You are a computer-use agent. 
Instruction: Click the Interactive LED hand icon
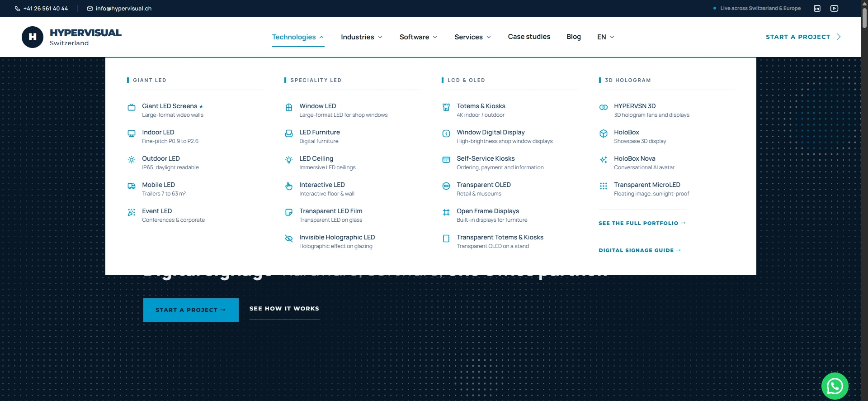[x=289, y=186]
